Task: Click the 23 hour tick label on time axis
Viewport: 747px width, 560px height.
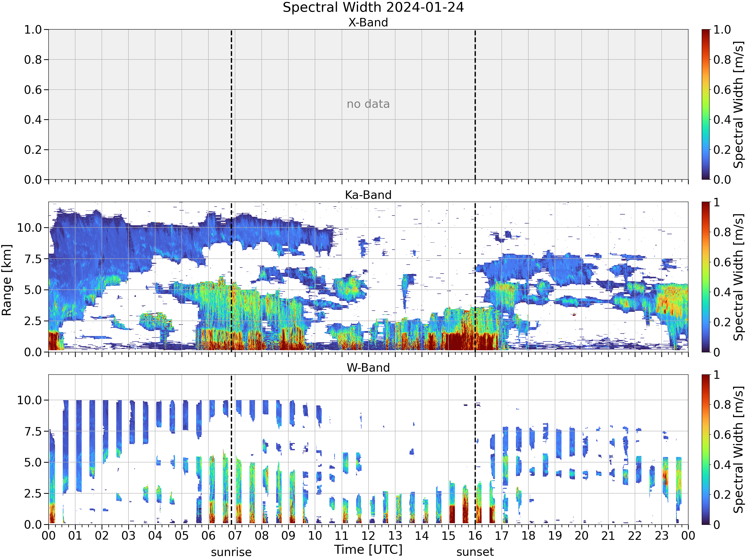Action: coord(662,536)
